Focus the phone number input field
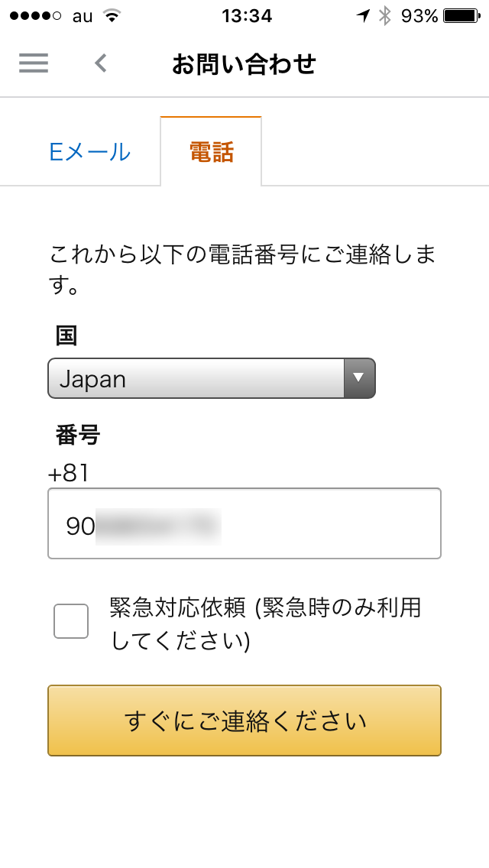This screenshot has height=868, width=489. click(x=244, y=523)
